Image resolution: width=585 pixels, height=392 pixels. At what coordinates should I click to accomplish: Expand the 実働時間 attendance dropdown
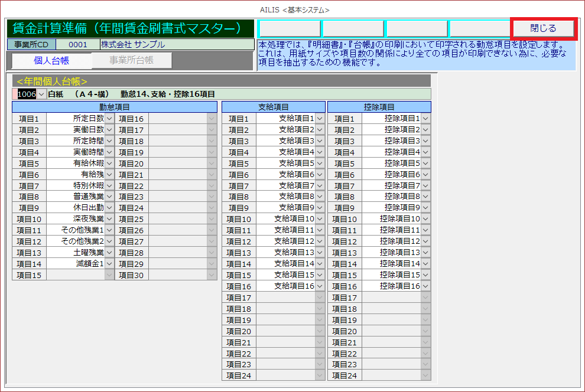[x=109, y=152]
